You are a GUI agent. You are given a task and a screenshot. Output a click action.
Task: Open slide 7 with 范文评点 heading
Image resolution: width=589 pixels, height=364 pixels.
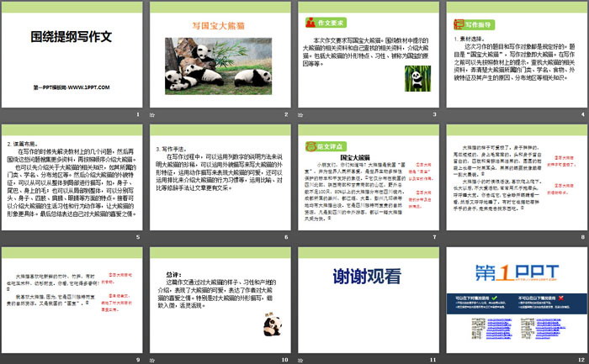click(369, 177)
